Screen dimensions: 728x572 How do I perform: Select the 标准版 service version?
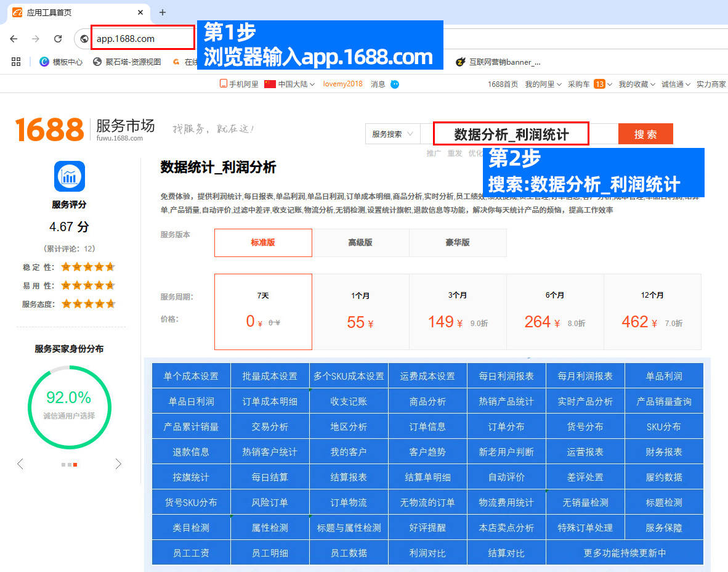click(x=263, y=242)
